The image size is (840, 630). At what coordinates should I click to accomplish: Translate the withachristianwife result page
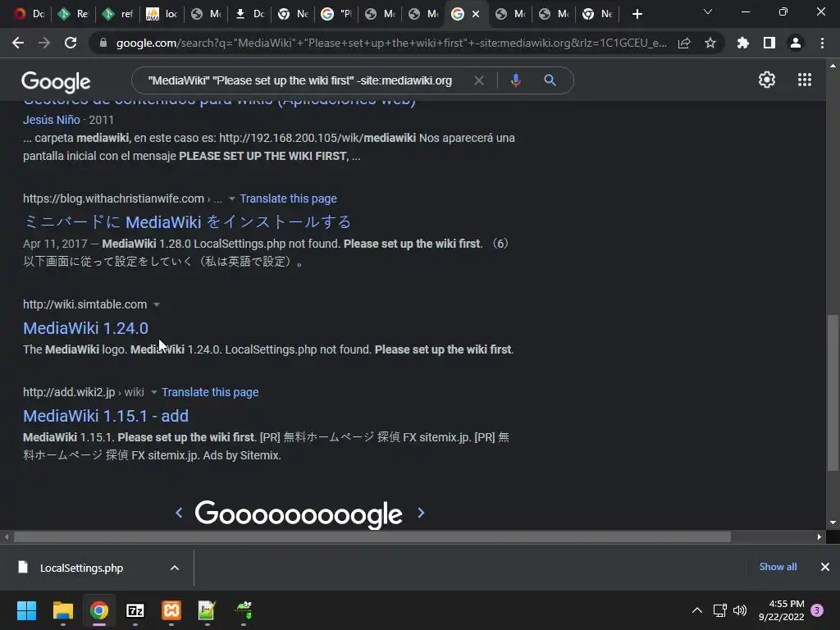(288, 199)
